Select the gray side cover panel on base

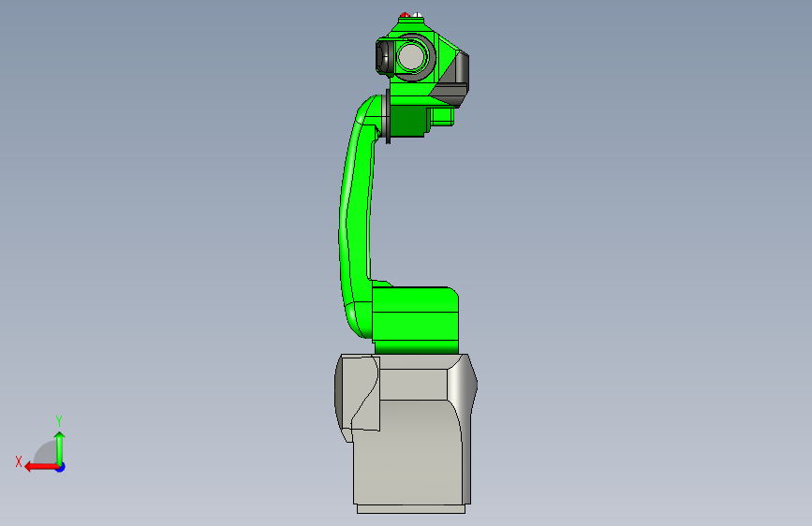pos(360,395)
